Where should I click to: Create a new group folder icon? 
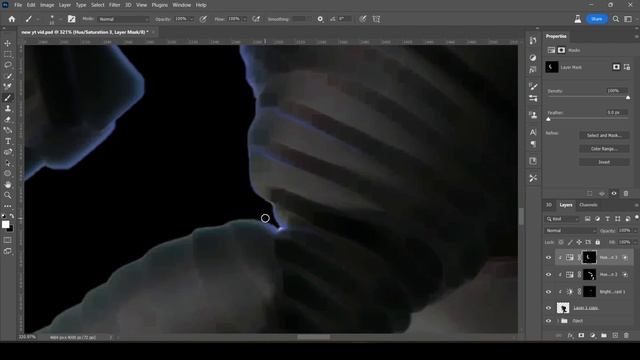pyautogui.click(x=604, y=336)
